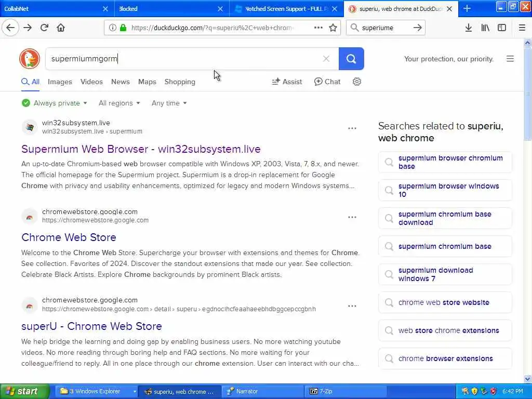Click related search supermium browser windows 10
The width and height of the screenshot is (532, 399).
point(445,190)
